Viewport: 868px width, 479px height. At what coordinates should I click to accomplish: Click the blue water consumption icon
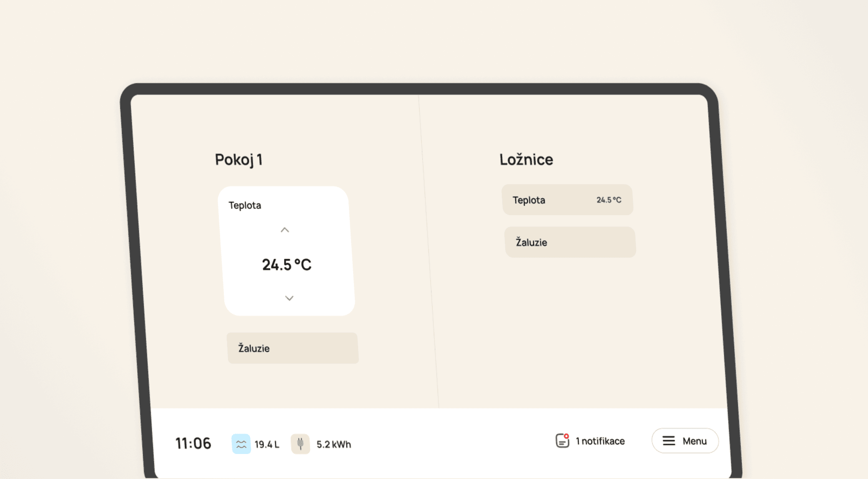[x=241, y=444]
